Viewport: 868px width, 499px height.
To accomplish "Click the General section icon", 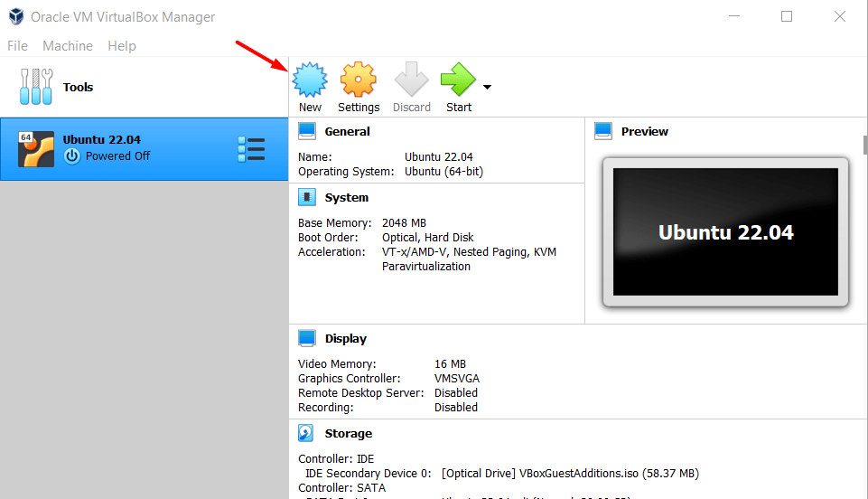I will pyautogui.click(x=307, y=131).
